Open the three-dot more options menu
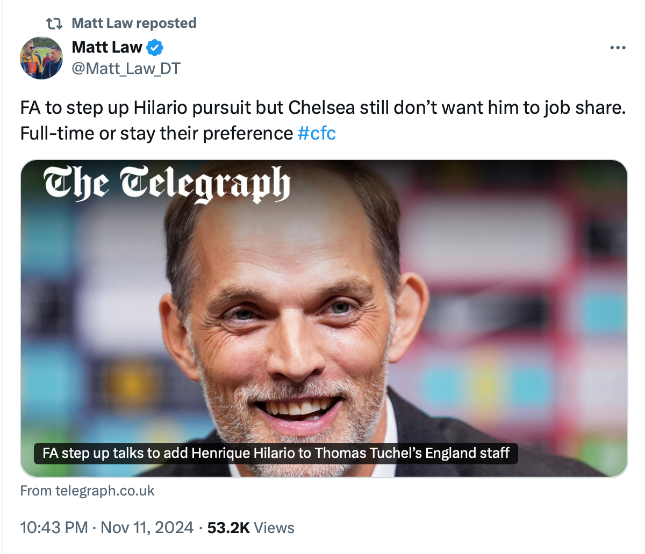 [618, 48]
